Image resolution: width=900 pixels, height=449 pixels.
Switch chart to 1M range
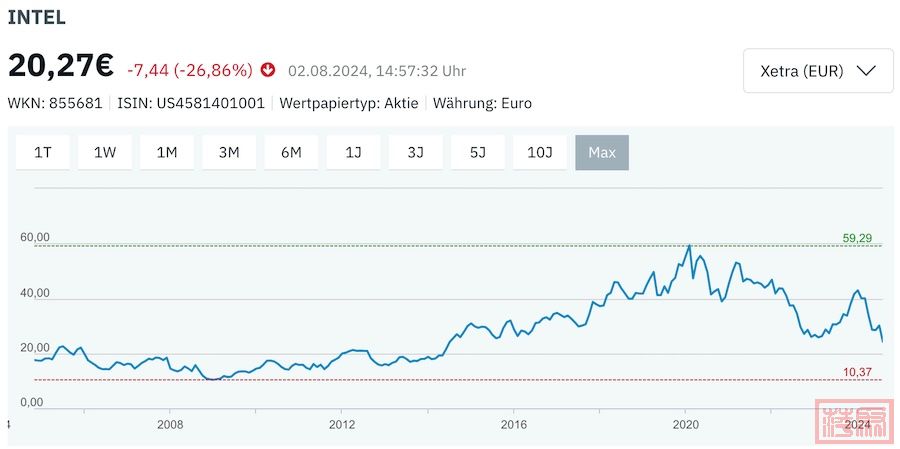167,153
